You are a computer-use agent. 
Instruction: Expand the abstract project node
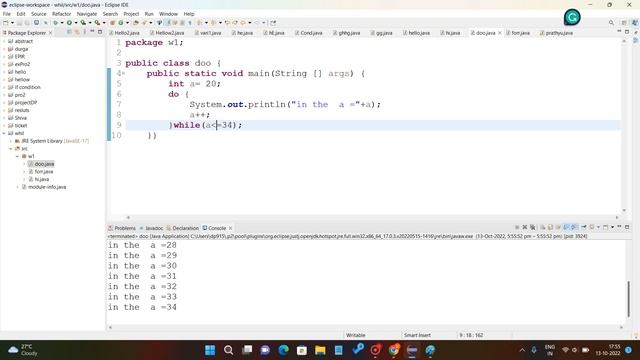coord(4,41)
